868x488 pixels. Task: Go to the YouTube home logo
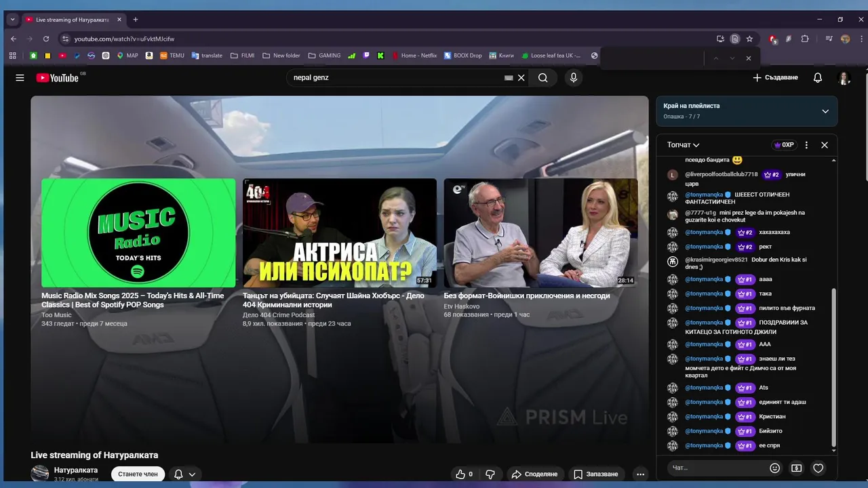click(58, 78)
